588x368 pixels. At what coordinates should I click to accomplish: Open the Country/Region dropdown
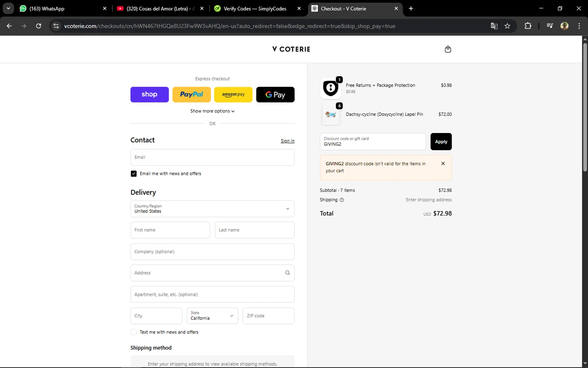point(212,209)
